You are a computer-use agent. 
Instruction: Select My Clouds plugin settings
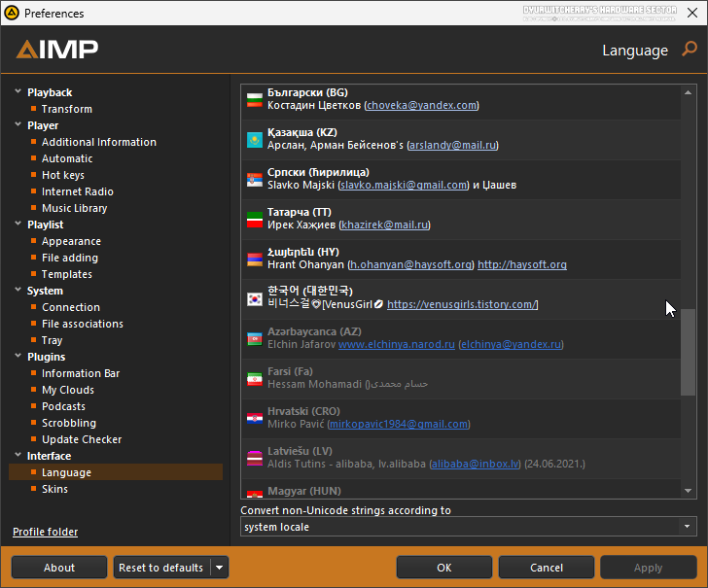(x=68, y=390)
